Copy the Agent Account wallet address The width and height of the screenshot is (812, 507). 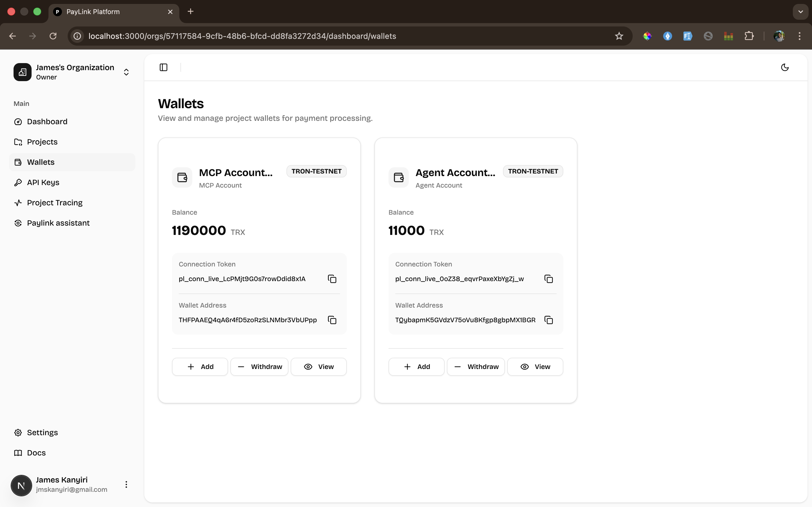[548, 320]
